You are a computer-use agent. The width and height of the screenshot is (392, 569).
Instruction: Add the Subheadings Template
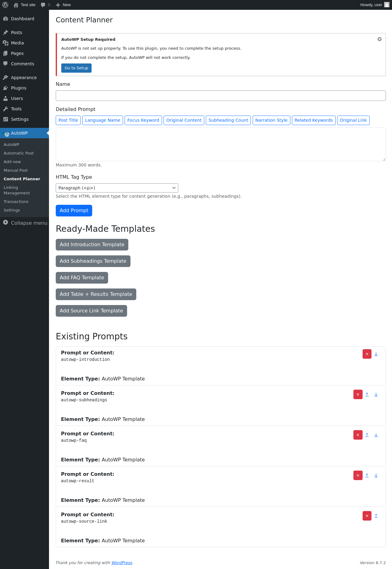93,261
